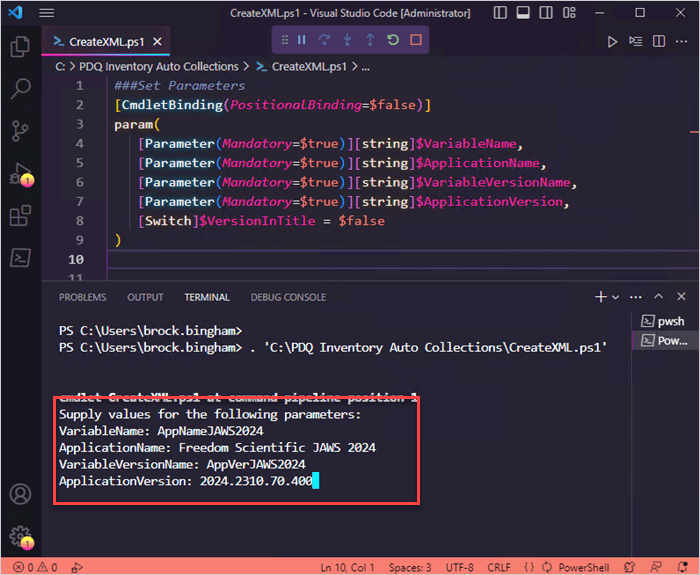Change indentation via Spaces: 3
This screenshot has width=700, height=575.
coord(410,567)
